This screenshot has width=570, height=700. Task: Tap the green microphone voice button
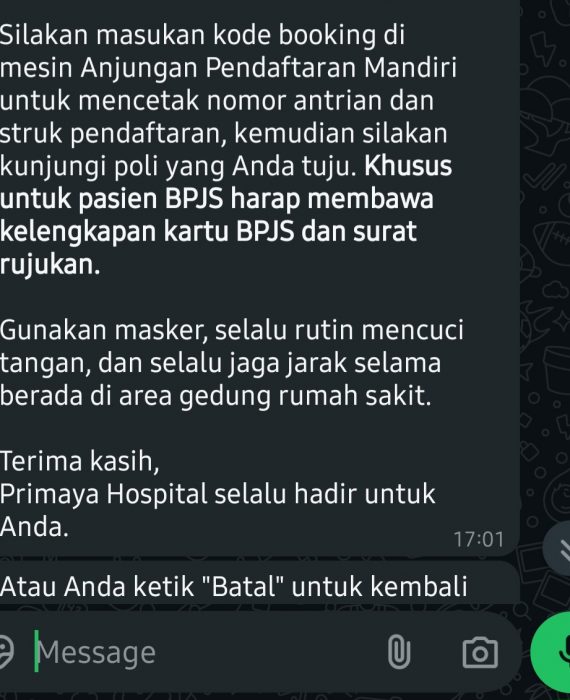tap(553, 652)
